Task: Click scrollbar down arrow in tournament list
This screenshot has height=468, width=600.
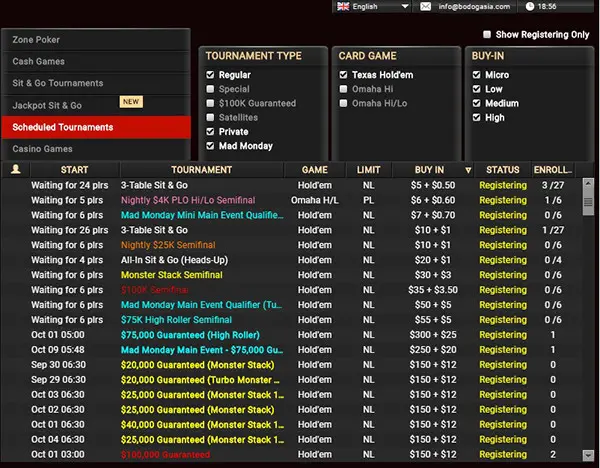Action: [588, 455]
